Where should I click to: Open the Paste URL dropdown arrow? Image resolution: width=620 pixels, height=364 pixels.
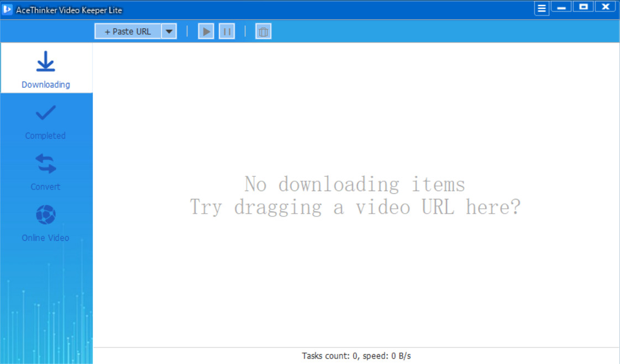pos(169,31)
